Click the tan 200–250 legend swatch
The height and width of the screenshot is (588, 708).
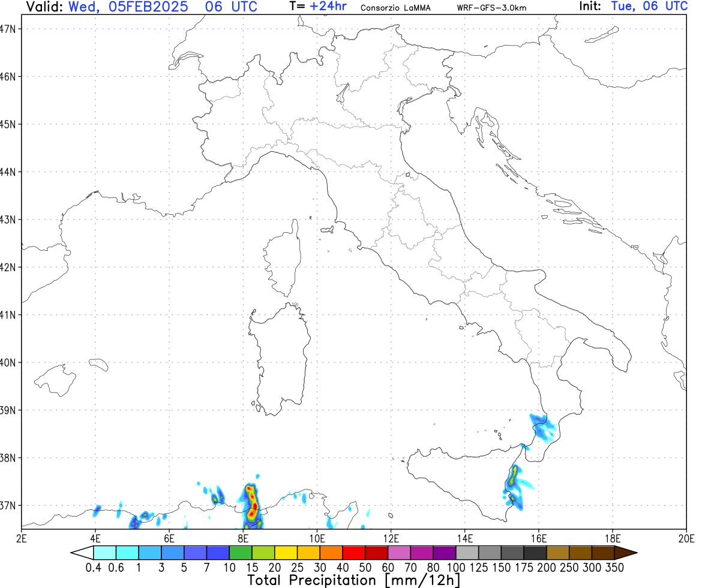click(557, 553)
